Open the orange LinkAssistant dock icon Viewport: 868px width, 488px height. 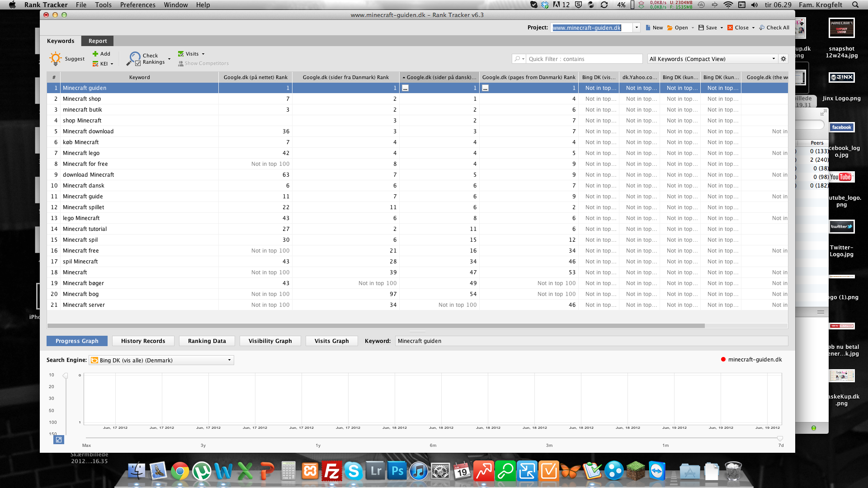click(x=549, y=471)
